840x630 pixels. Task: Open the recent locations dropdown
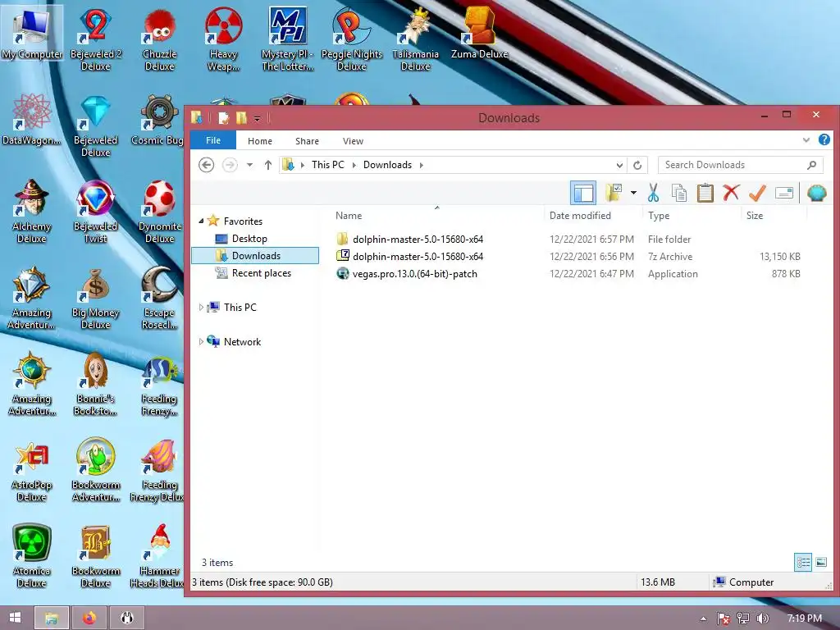(x=249, y=165)
